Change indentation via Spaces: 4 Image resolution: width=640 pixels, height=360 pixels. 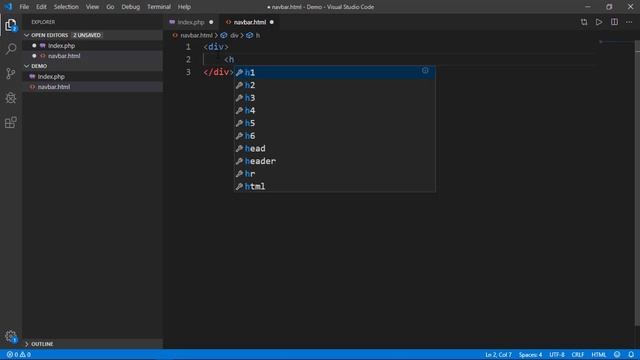tap(530, 355)
